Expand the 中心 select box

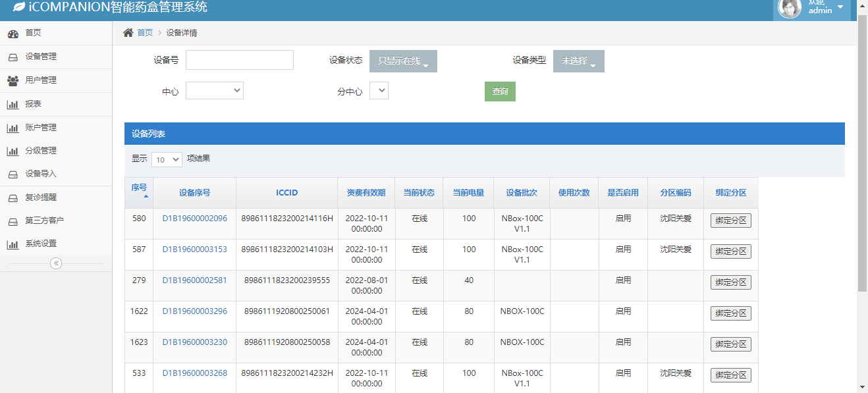[214, 91]
